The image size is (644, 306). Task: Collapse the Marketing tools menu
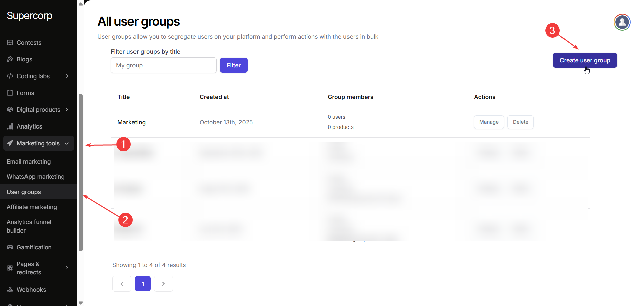67,143
